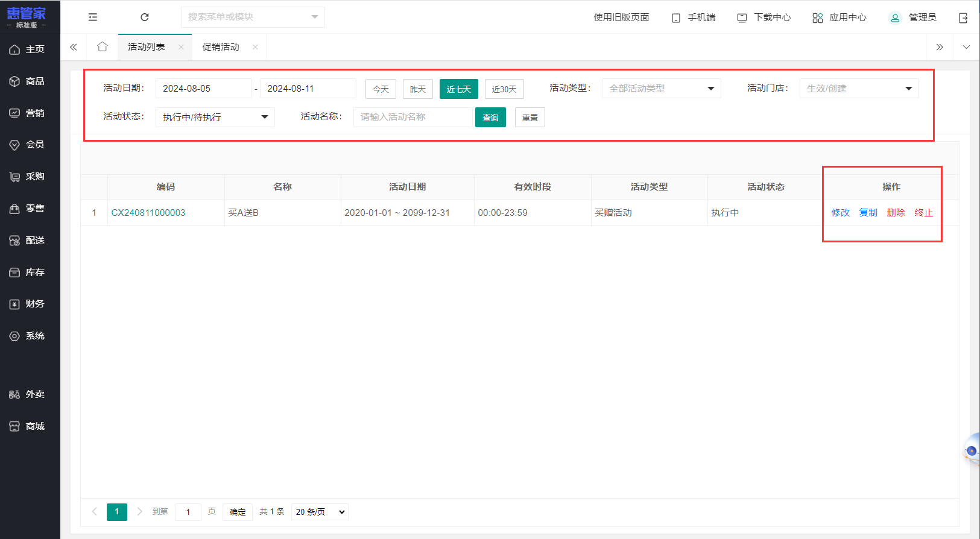Click the 买赠活动 type cell
The height and width of the screenshot is (539, 980).
click(649, 213)
